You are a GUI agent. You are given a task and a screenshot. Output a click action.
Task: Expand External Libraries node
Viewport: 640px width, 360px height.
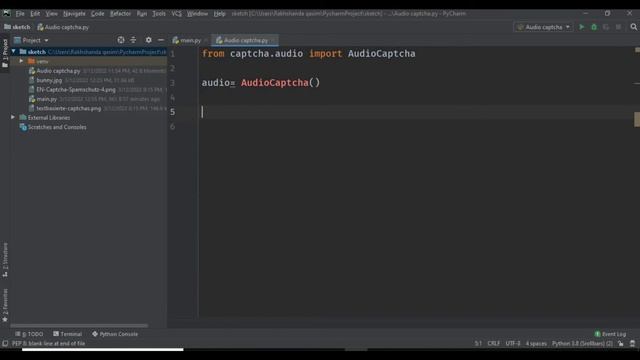[13, 117]
